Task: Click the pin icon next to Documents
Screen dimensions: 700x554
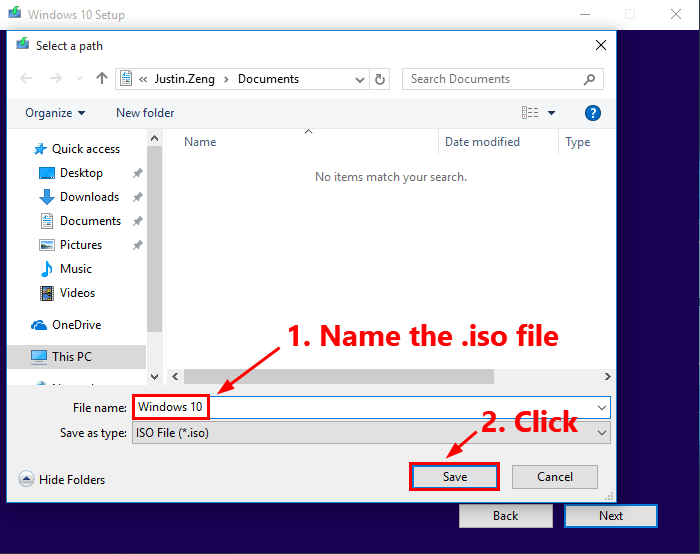Action: coord(138,221)
